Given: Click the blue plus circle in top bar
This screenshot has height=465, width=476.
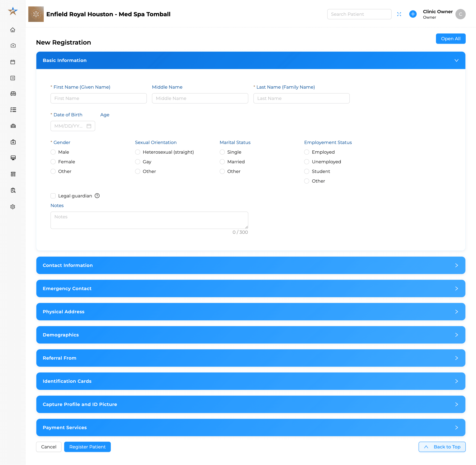Looking at the screenshot, I should pos(413,14).
